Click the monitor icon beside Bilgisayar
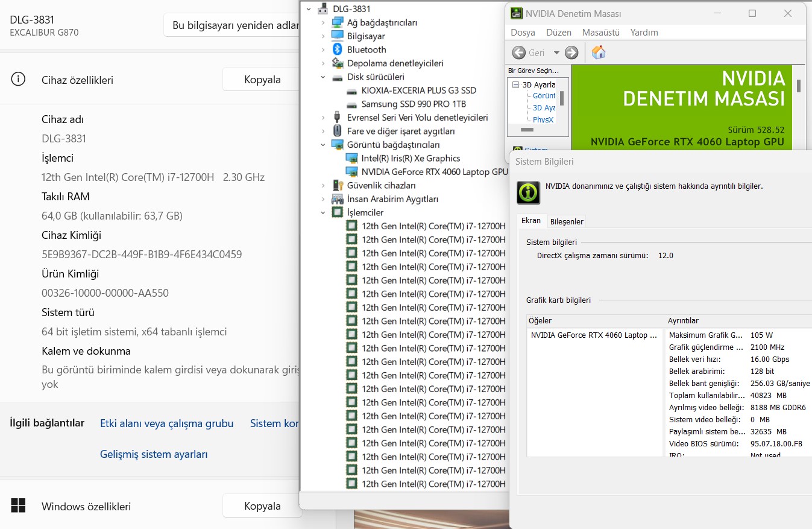The image size is (812, 529). pos(338,36)
